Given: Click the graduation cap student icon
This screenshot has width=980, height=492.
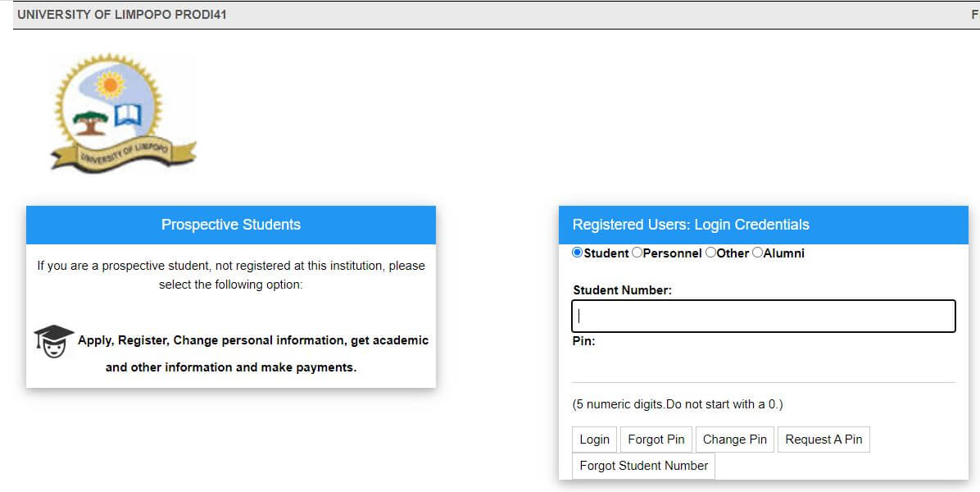Looking at the screenshot, I should click(x=53, y=340).
